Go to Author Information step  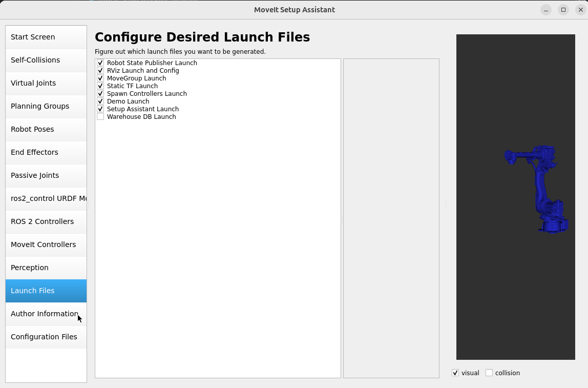(x=46, y=314)
